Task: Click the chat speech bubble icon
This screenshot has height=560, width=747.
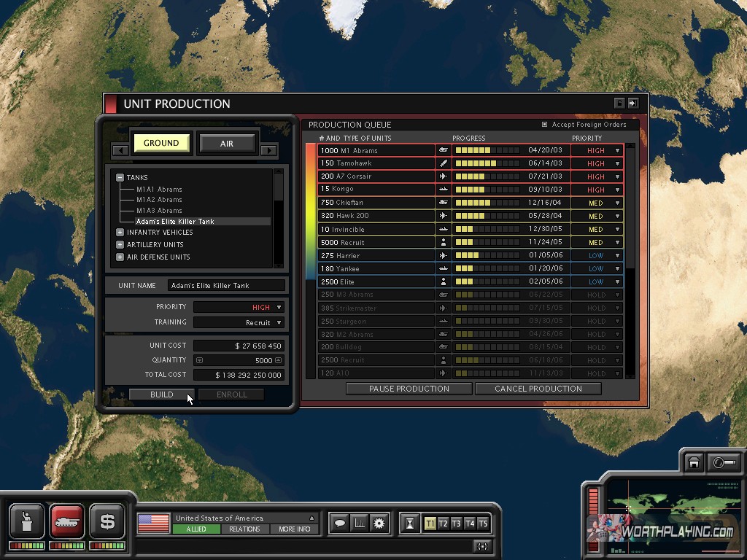Action: [339, 523]
